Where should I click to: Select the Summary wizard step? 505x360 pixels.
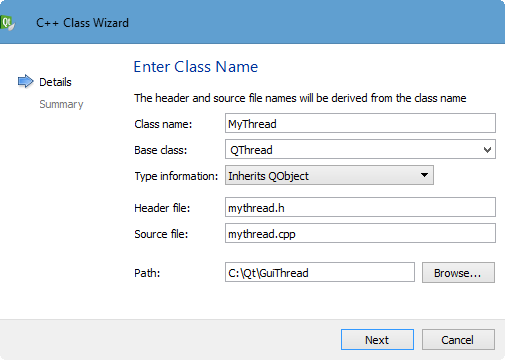coord(61,104)
